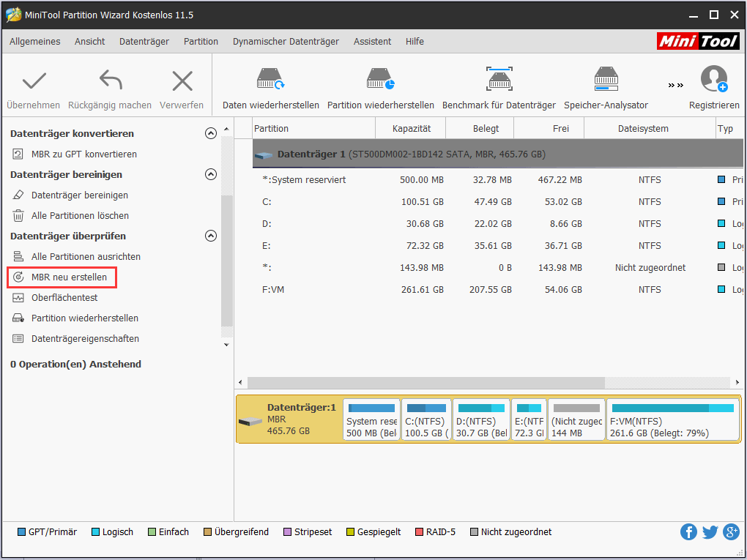Sort by Kapazität column header
Screen dimensions: 747x560
click(411, 129)
